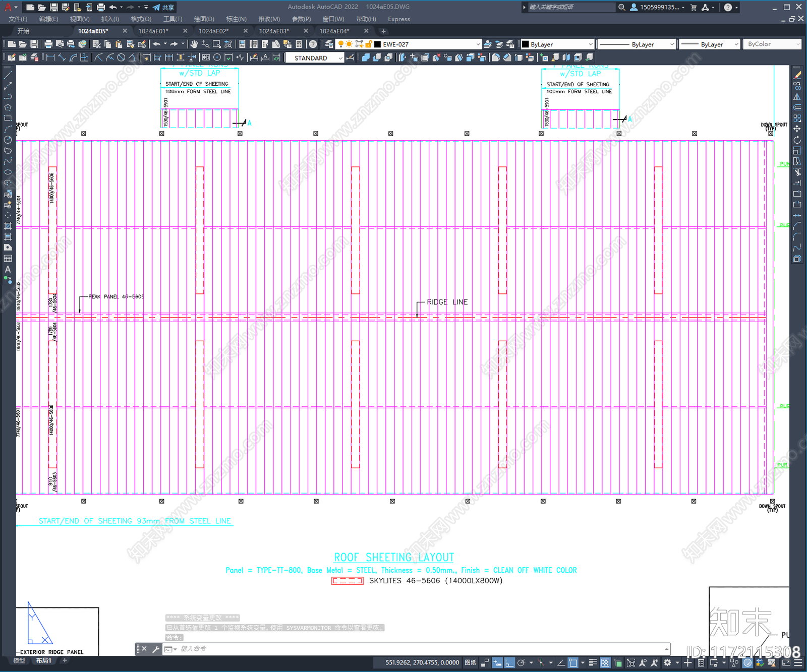This screenshot has height=672, width=807.
Task: Click the Share paper-plane button
Action: pos(163,7)
